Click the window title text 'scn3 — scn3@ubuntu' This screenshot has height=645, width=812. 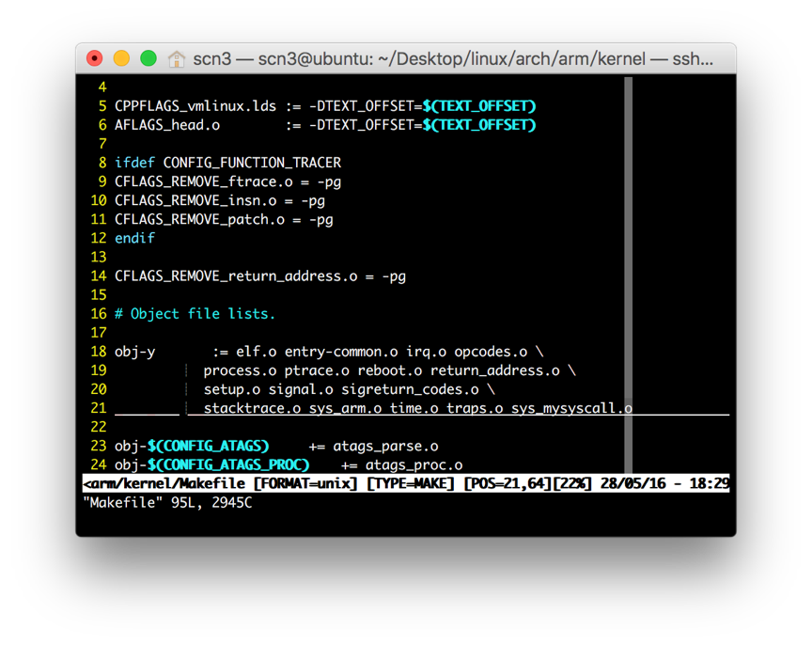coord(283,59)
